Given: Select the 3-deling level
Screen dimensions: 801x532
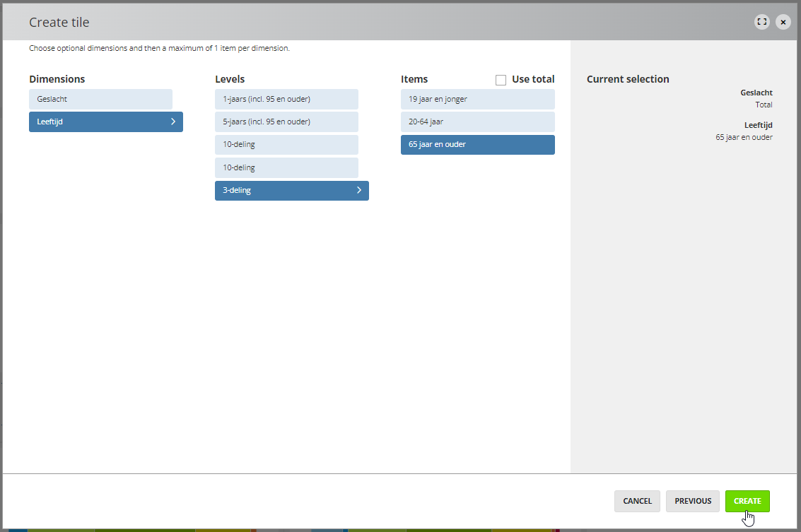Looking at the screenshot, I should [292, 191].
